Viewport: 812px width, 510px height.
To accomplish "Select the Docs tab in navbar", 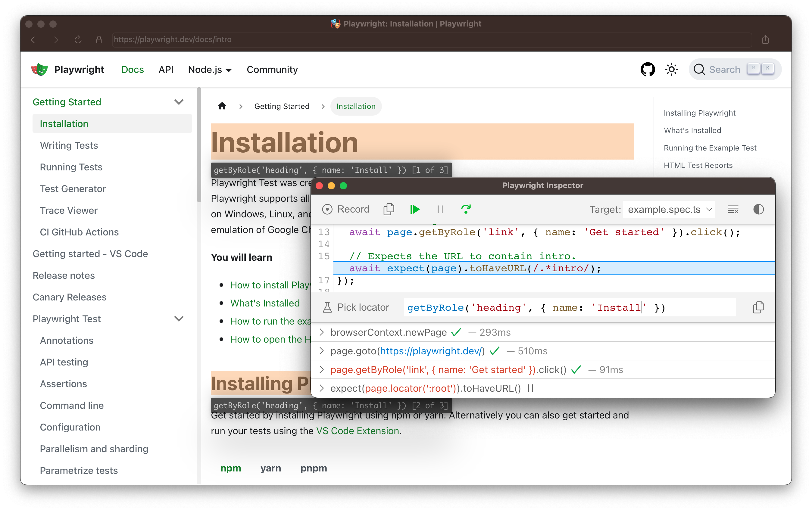I will [132, 69].
